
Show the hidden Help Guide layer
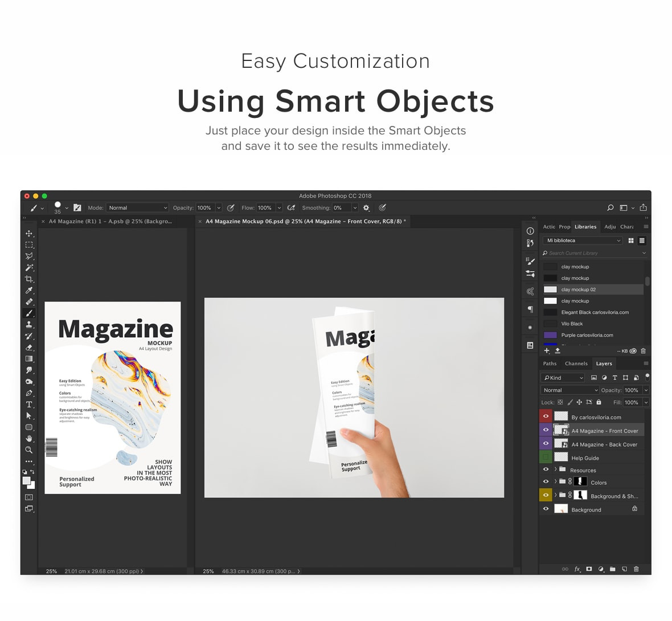coord(546,457)
